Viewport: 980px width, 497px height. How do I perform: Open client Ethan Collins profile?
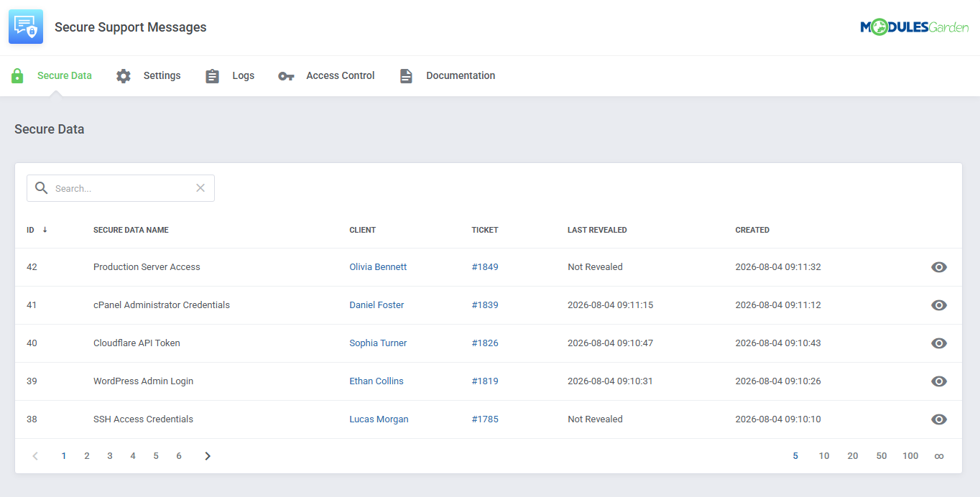click(376, 381)
